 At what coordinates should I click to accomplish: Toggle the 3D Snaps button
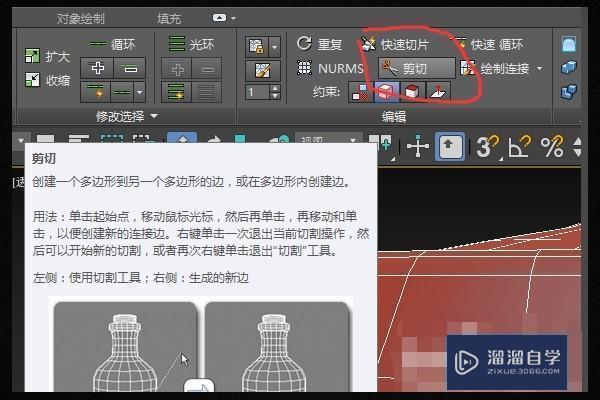pos(487,146)
